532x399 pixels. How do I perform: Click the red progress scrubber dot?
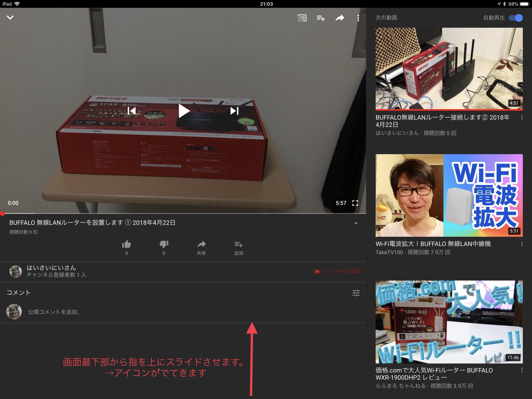coord(2,214)
